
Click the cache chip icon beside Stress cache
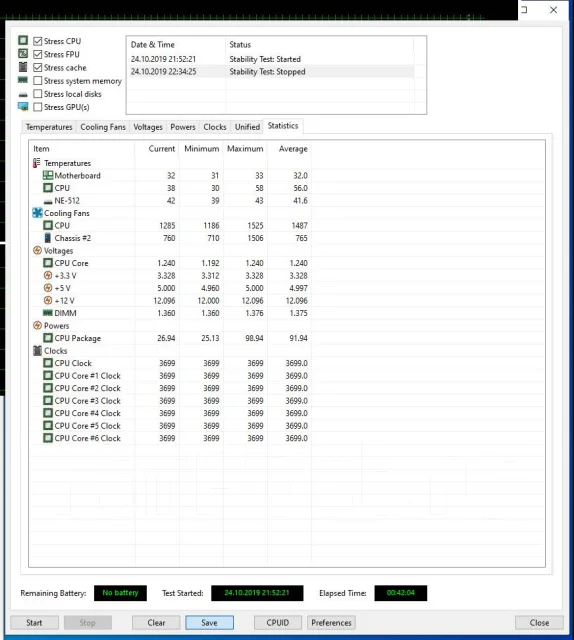pos(23,67)
